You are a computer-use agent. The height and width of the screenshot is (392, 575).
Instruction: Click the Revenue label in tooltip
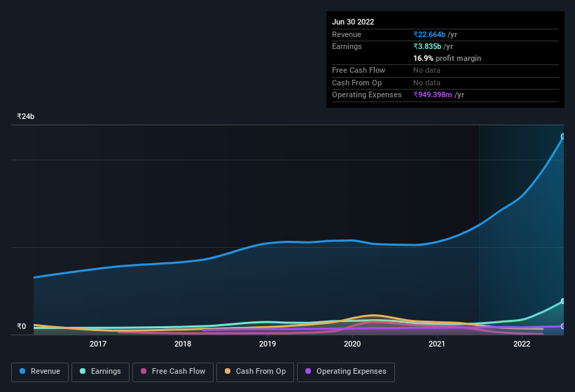click(347, 34)
